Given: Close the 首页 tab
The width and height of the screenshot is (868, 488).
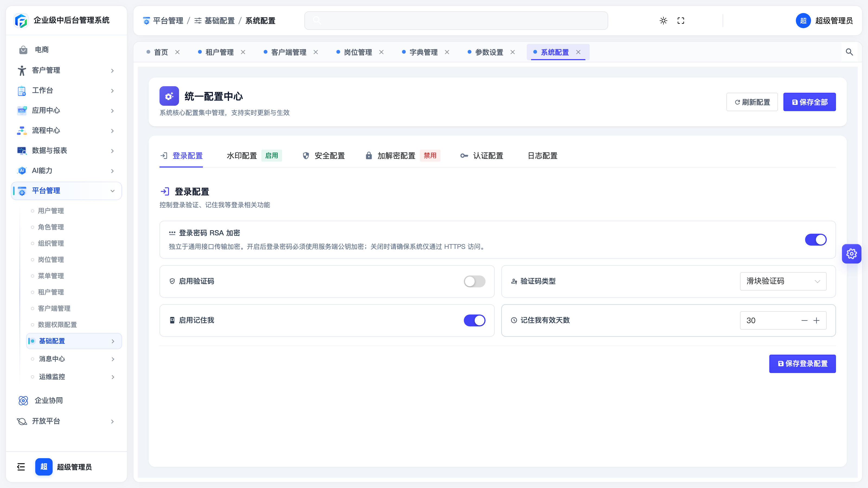Looking at the screenshot, I should [x=177, y=52].
